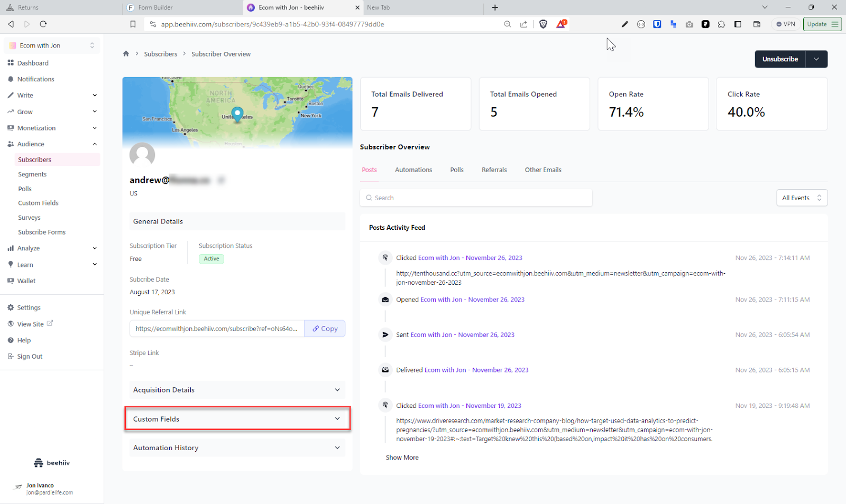Select the Referrals tab
The width and height of the screenshot is (846, 504).
click(494, 170)
